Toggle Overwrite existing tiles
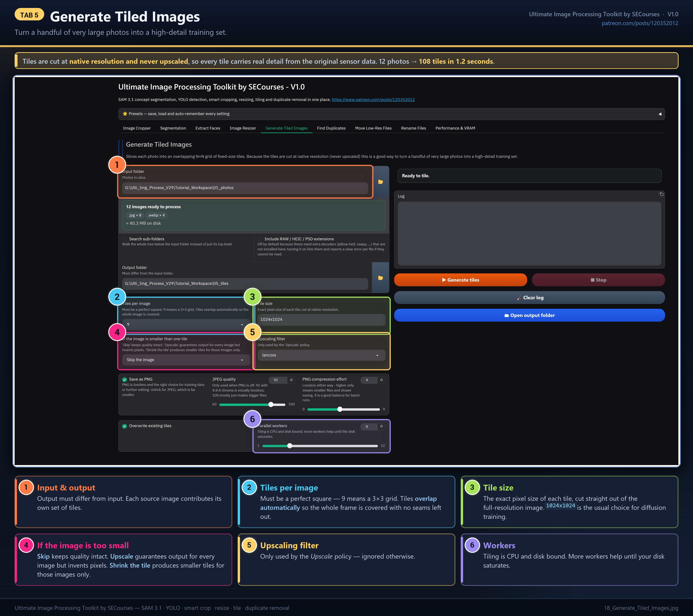The height and width of the screenshot is (616, 693). (124, 426)
